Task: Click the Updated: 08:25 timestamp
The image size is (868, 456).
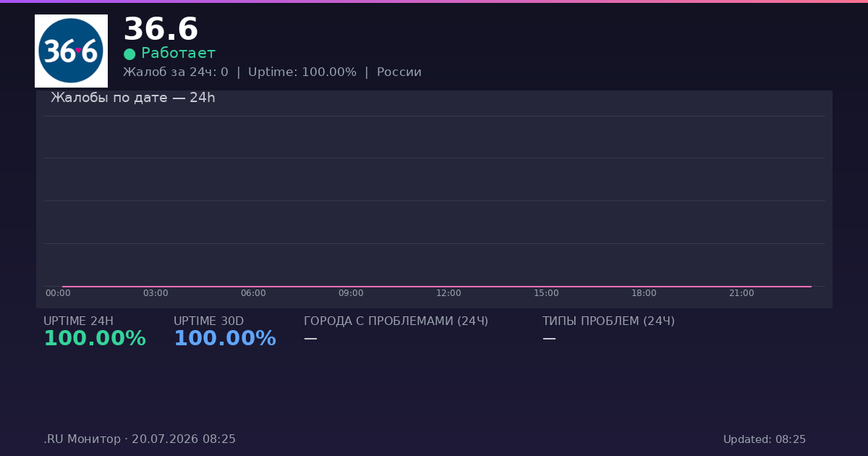Action: point(765,439)
